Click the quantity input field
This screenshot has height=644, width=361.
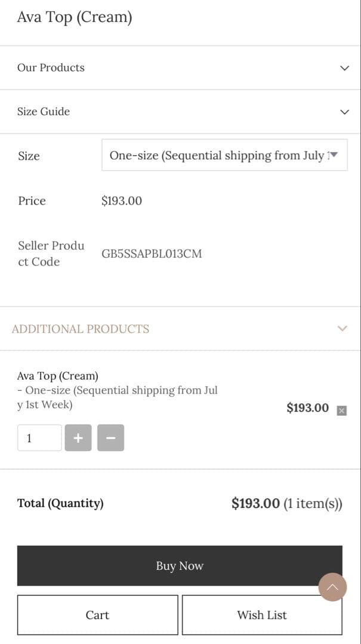pos(39,438)
